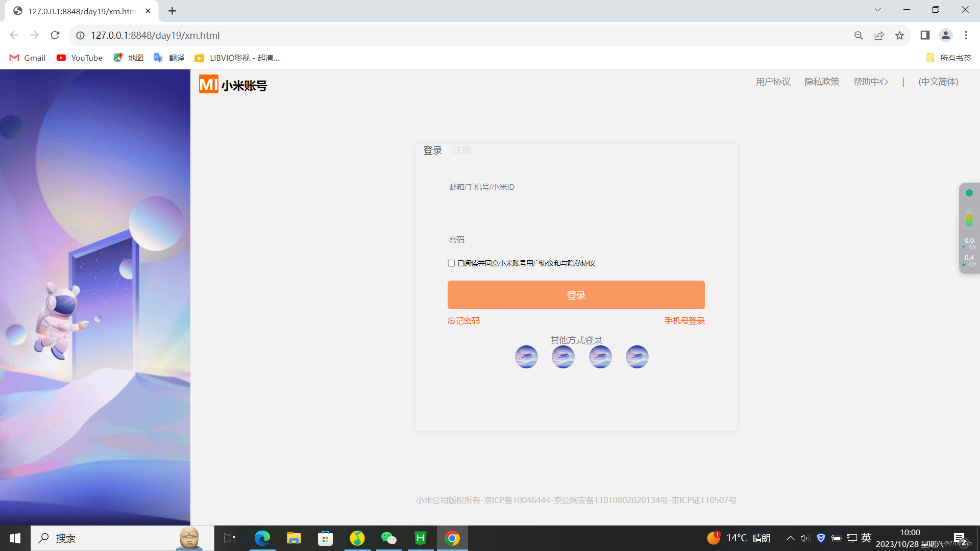980x551 pixels.
Task: Close the xm.html browser tab
Action: (x=148, y=11)
